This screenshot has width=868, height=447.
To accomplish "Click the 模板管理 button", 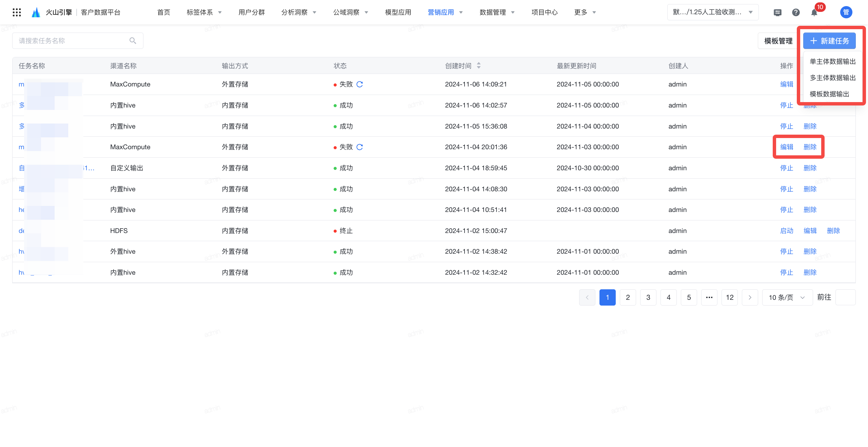I will click(x=778, y=41).
